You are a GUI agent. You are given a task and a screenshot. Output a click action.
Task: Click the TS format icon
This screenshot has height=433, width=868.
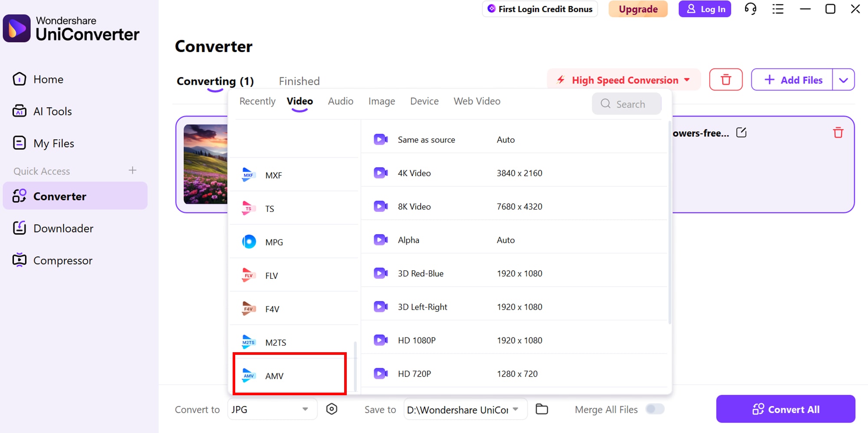[x=248, y=208]
